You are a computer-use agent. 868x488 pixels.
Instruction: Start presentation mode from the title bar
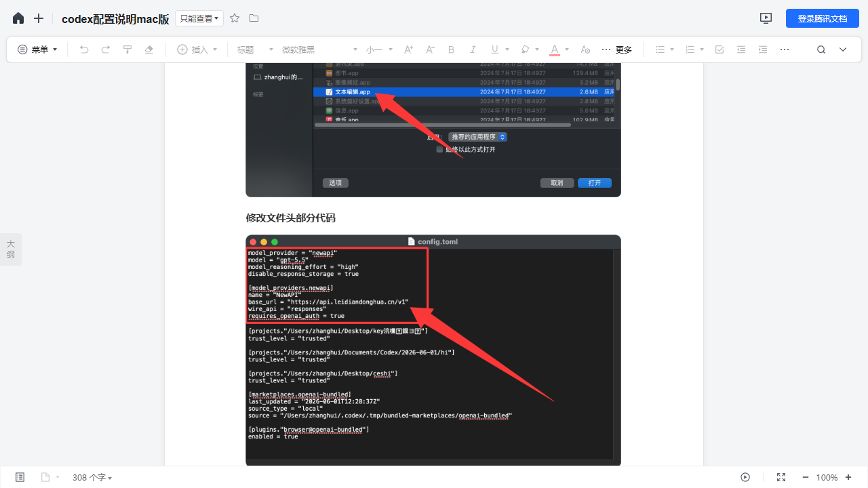coord(766,18)
